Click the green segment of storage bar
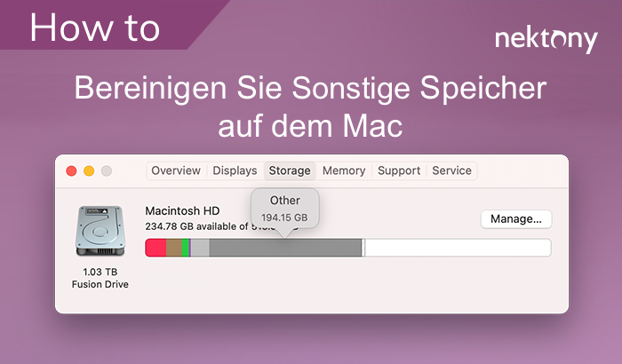The height and width of the screenshot is (364, 622). [x=186, y=248]
